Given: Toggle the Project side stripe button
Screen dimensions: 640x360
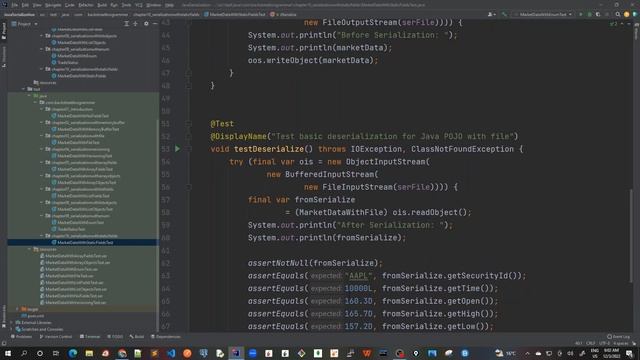Looking at the screenshot, I should click(4, 31).
